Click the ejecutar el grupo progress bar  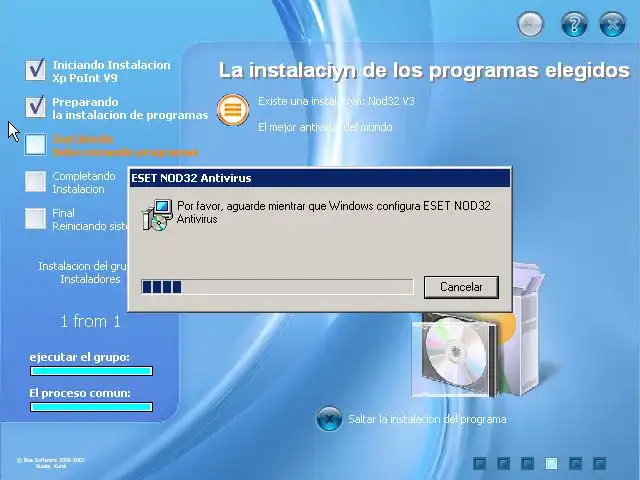point(91,371)
